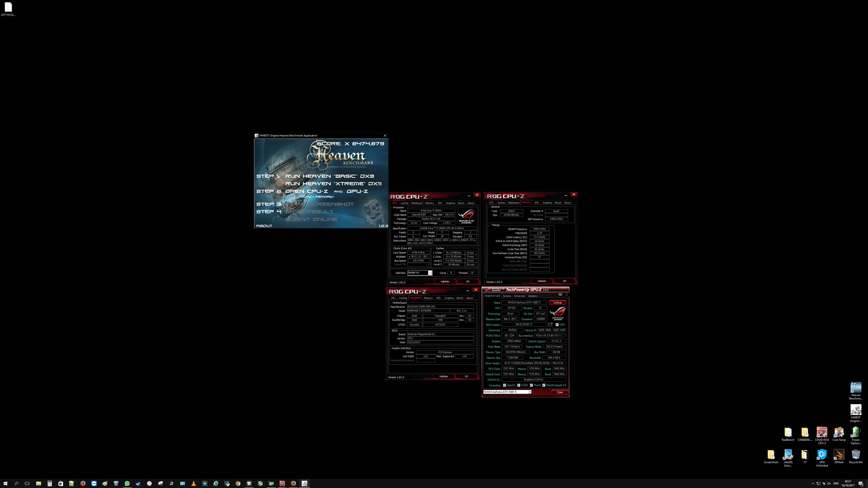Open the HWBOT Unigine desktop shortcut
868x488 pixels.
pyautogui.click(x=856, y=413)
